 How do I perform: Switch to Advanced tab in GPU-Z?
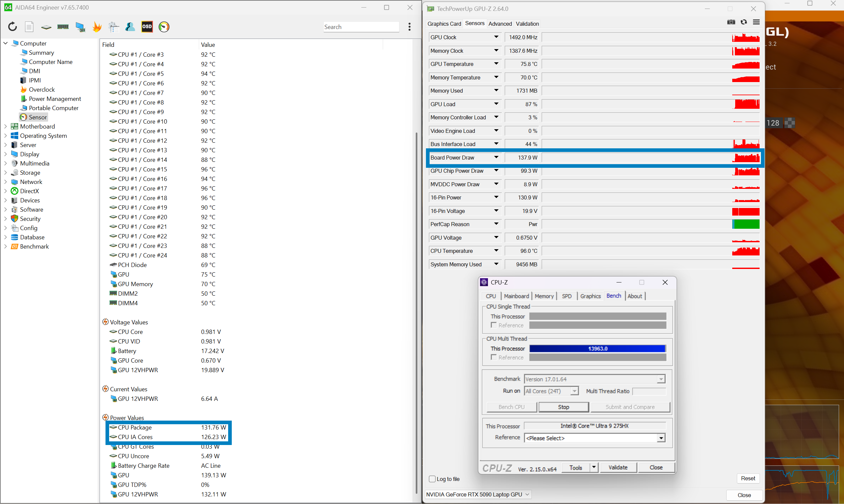click(500, 23)
